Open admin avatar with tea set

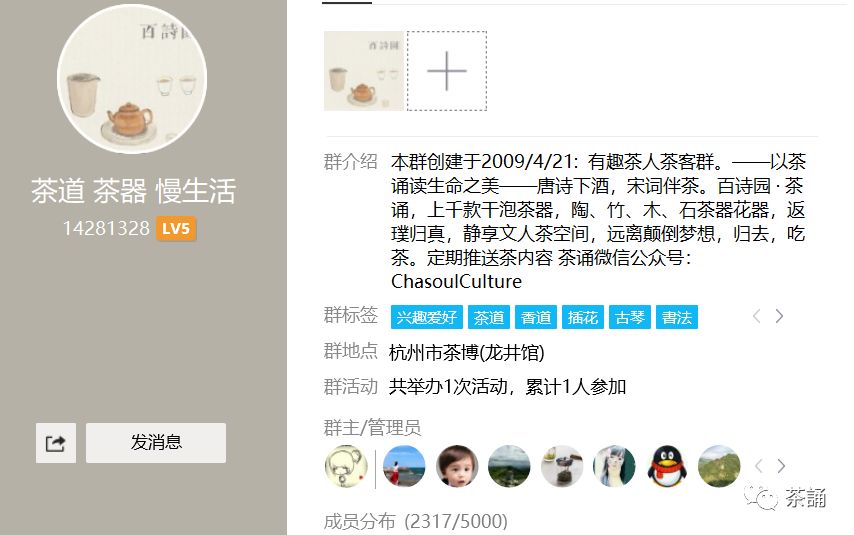[x=562, y=466]
